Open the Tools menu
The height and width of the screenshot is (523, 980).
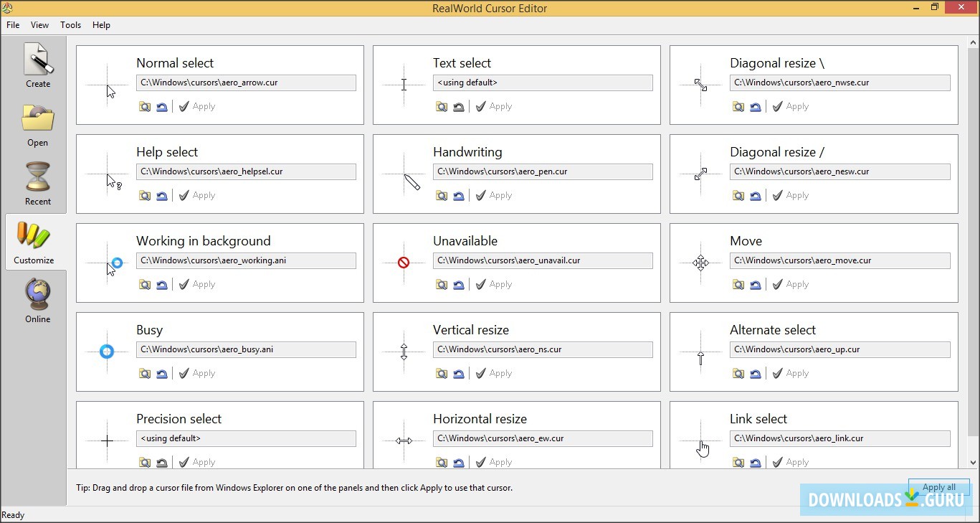tap(70, 24)
